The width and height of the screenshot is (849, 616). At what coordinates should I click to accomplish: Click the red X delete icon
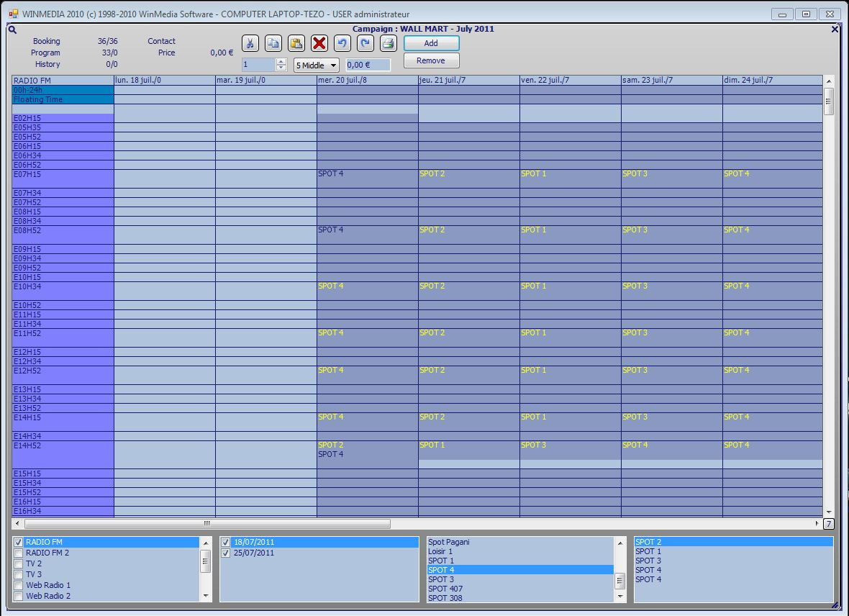319,43
